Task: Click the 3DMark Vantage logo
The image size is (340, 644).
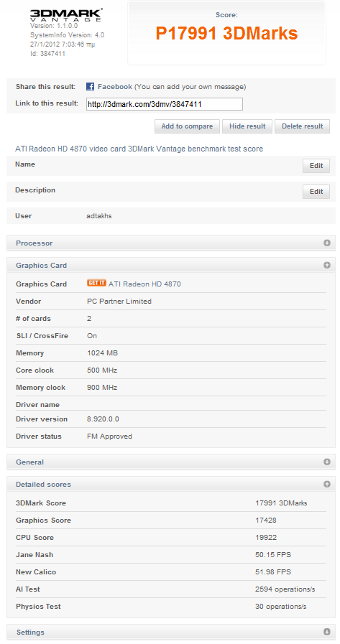Action: 66,14
